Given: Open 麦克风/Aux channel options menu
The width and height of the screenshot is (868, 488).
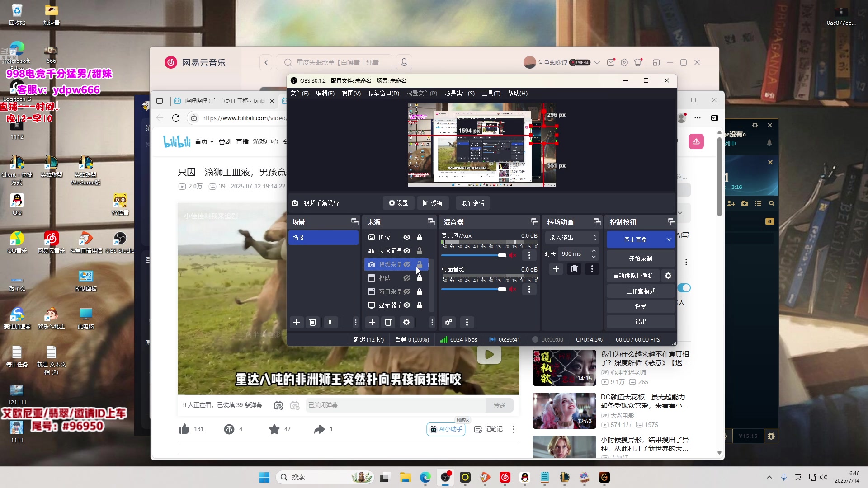Looking at the screenshot, I should click(x=529, y=255).
